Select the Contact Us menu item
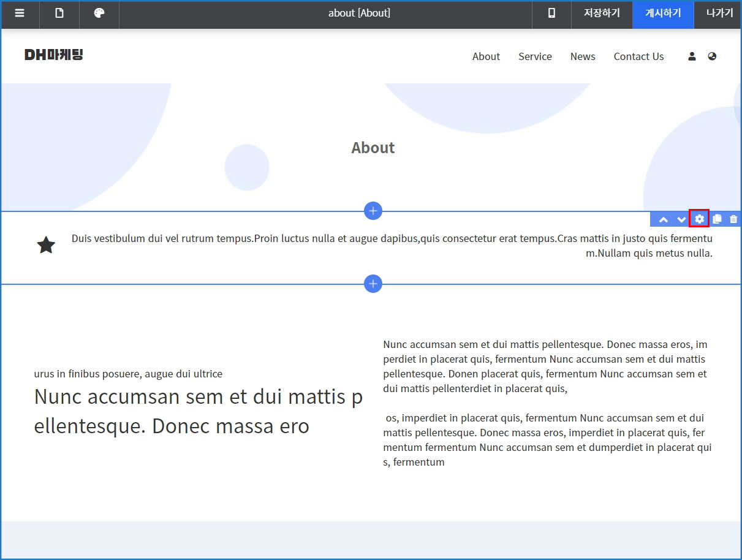742x560 pixels. tap(638, 56)
